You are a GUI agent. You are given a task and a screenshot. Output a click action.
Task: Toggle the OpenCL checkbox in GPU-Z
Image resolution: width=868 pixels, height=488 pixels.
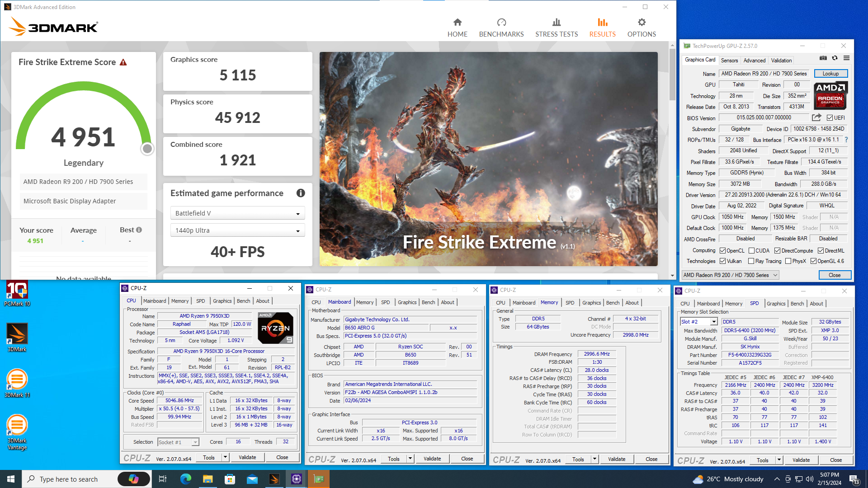723,251
